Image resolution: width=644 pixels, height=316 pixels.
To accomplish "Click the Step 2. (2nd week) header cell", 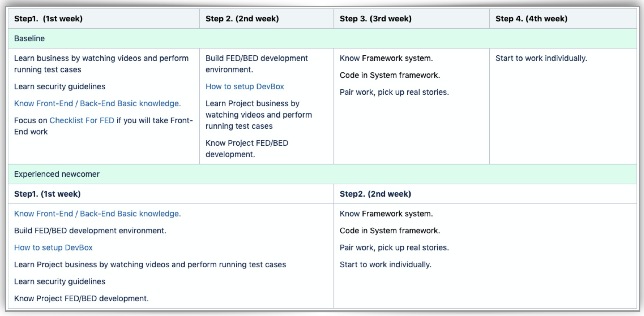I will pos(266,19).
